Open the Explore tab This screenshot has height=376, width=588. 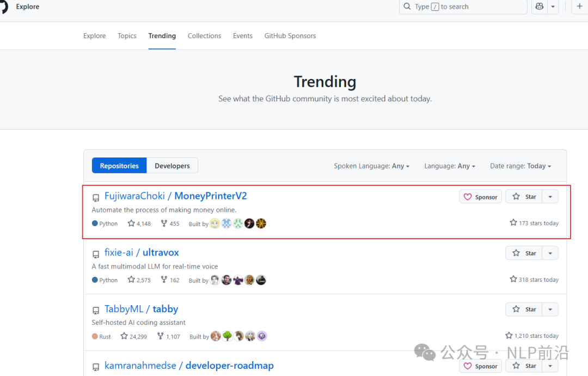point(95,35)
